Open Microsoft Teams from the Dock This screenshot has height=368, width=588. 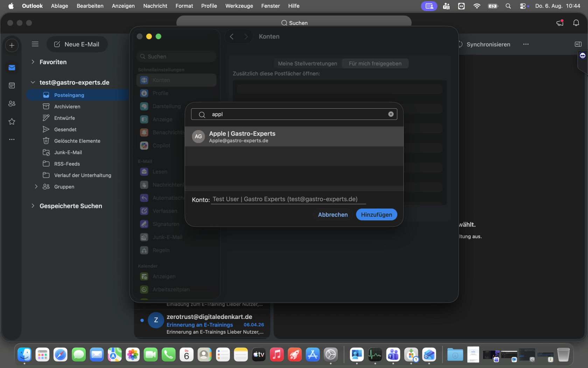point(393,355)
